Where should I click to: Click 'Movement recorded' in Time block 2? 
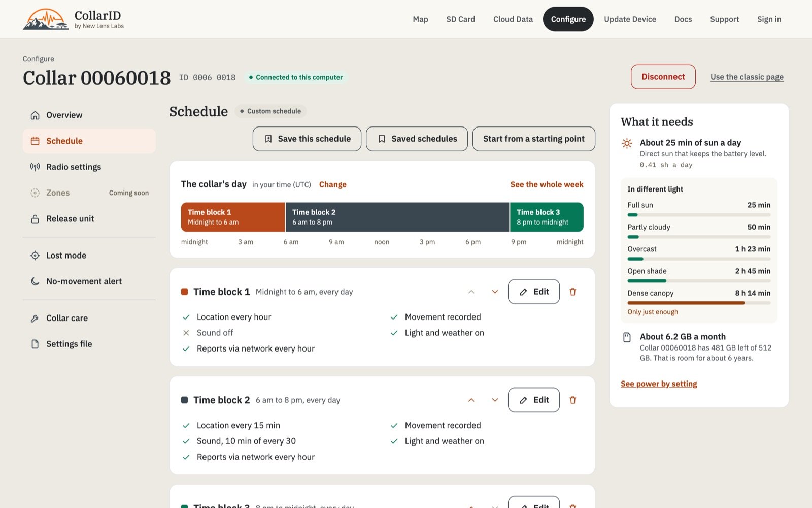pos(443,425)
